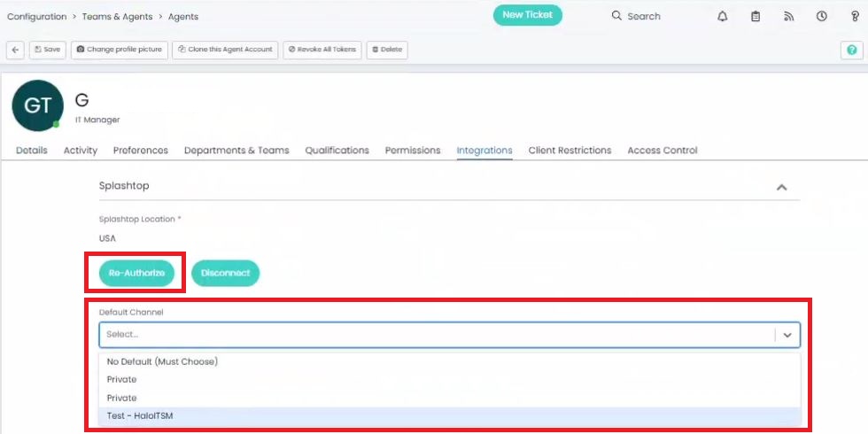Viewport: 868px width, 434px height.
Task: Click the Default Channel dropdown arrow
Action: click(787, 335)
